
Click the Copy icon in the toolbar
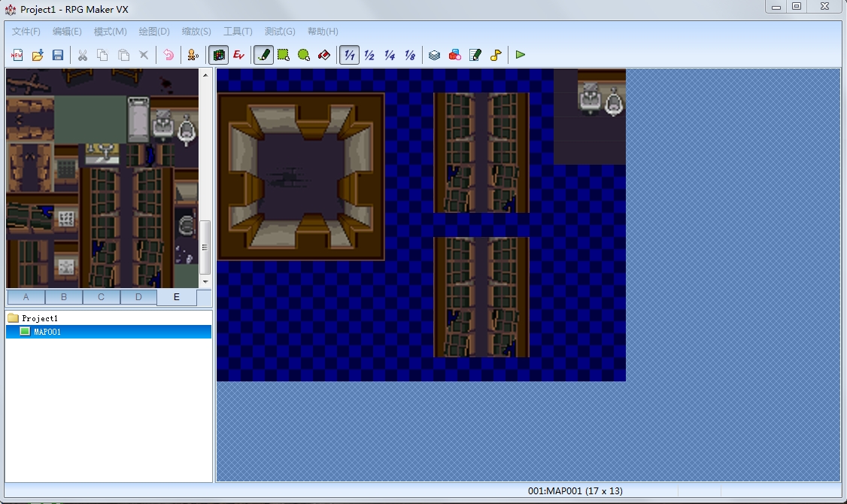(102, 55)
